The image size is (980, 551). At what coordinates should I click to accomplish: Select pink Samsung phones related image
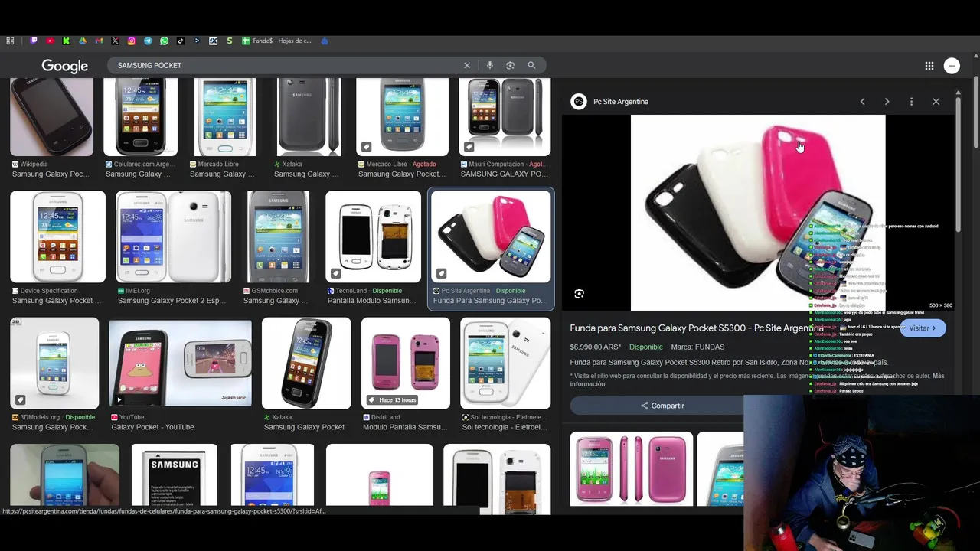[632, 468]
